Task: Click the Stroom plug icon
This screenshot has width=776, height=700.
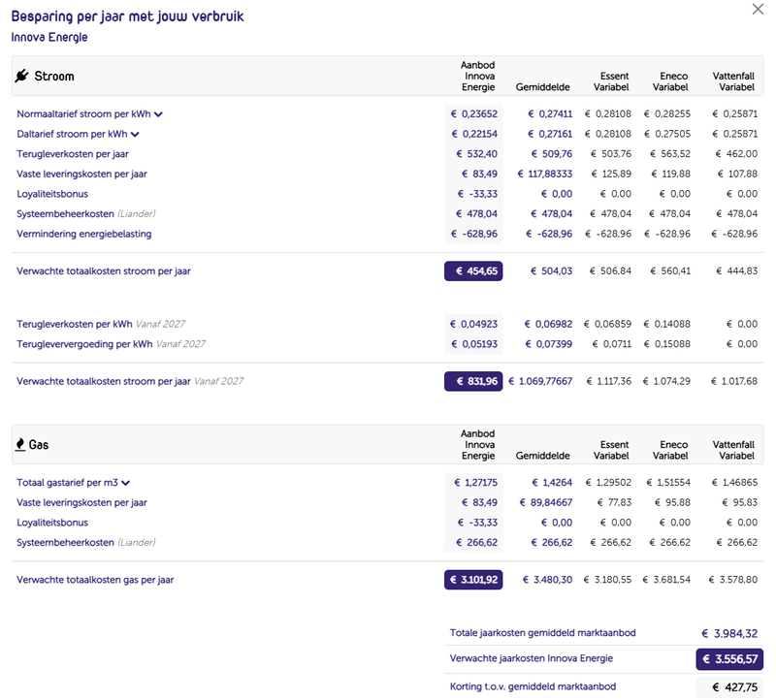Action: coord(21,76)
